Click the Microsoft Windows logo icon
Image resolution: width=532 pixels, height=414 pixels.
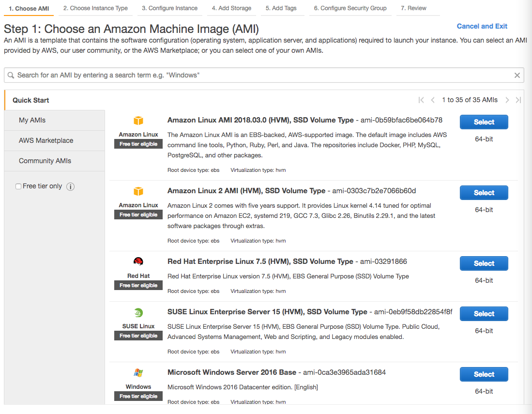[138, 373]
